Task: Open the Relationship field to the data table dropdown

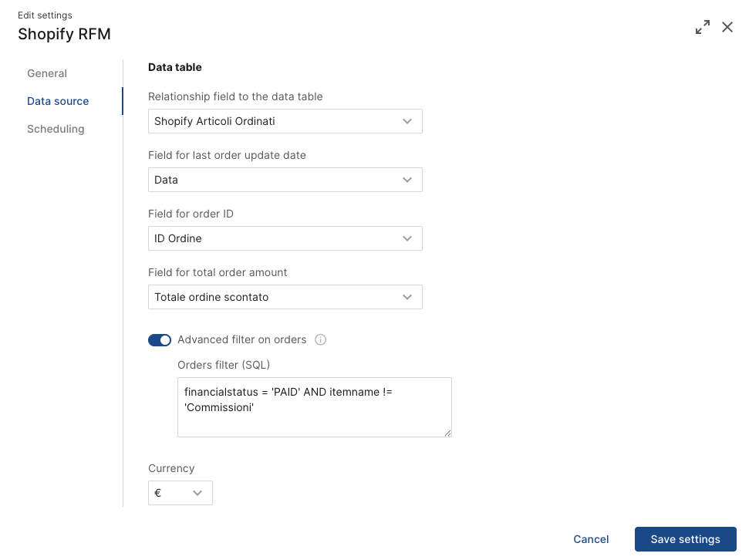Action: coord(285,121)
